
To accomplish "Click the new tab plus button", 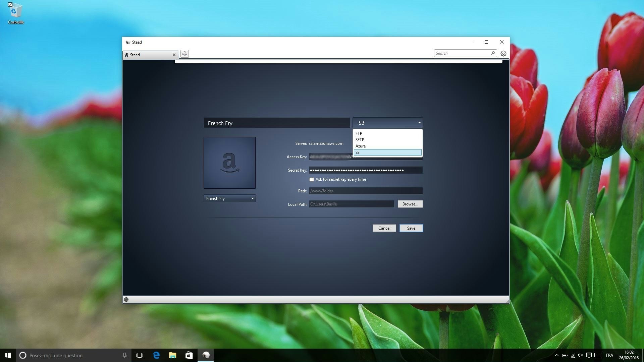I will click(184, 54).
